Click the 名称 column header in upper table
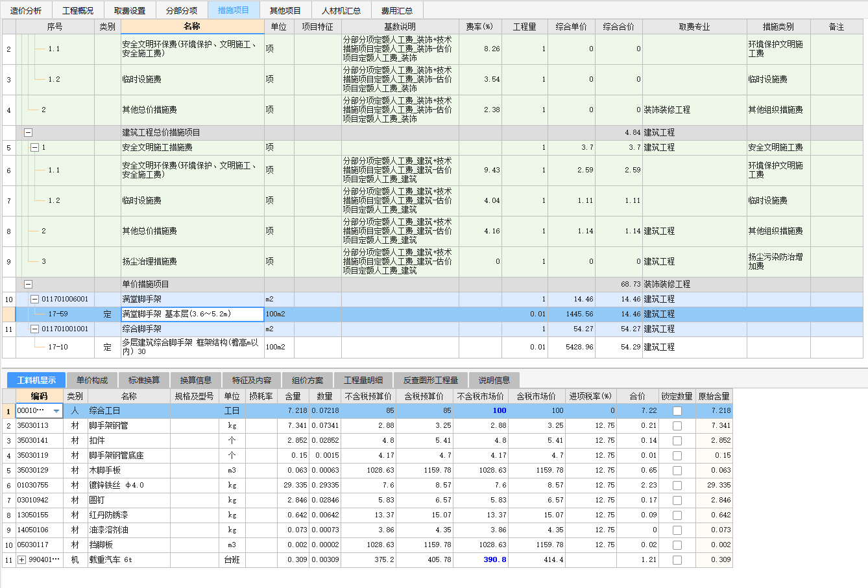Image resolution: width=868 pixels, height=588 pixels. (x=193, y=27)
